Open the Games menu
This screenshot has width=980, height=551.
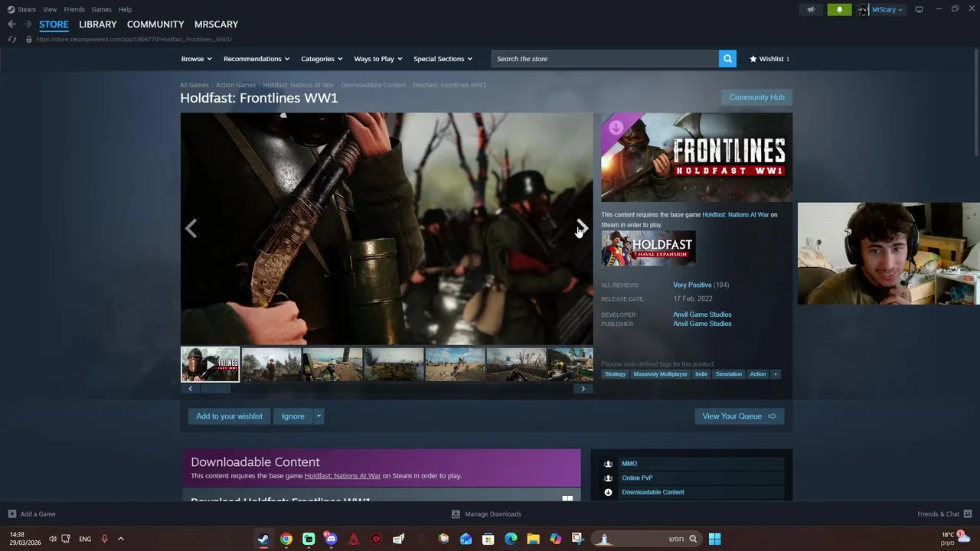101,9
